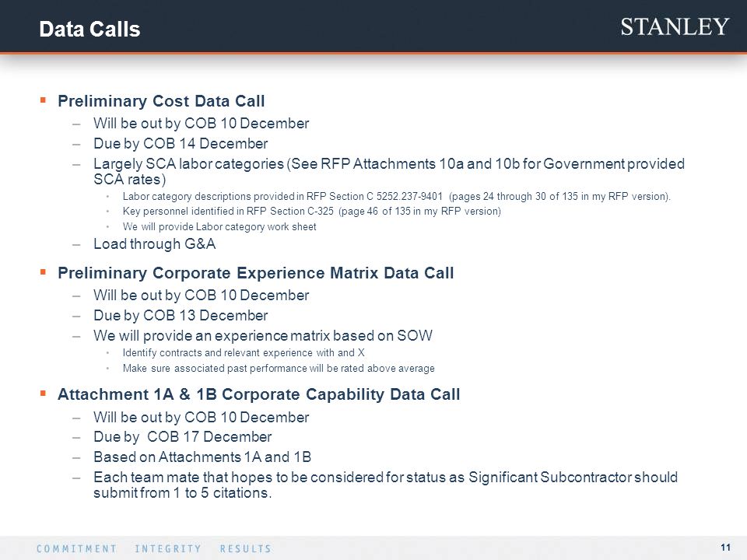
Task: Select the Due by COB 17 December line
Action: click(x=182, y=436)
